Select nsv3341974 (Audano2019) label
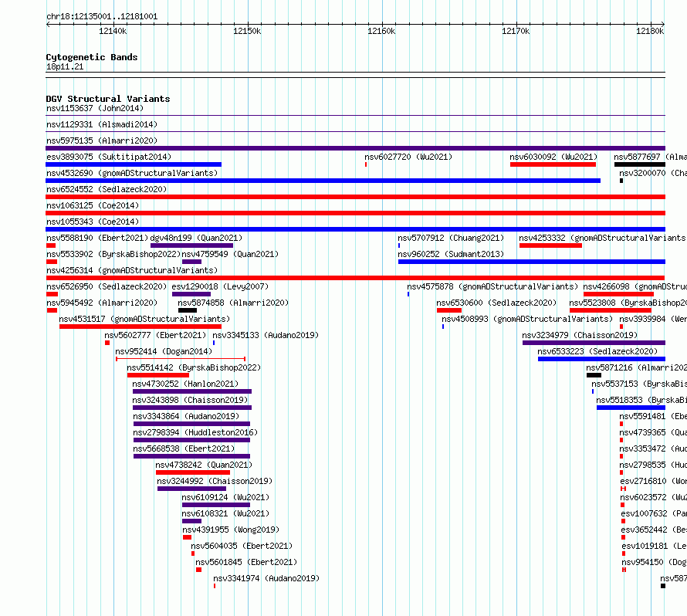Image resolution: width=687 pixels, height=616 pixels. 266,578
